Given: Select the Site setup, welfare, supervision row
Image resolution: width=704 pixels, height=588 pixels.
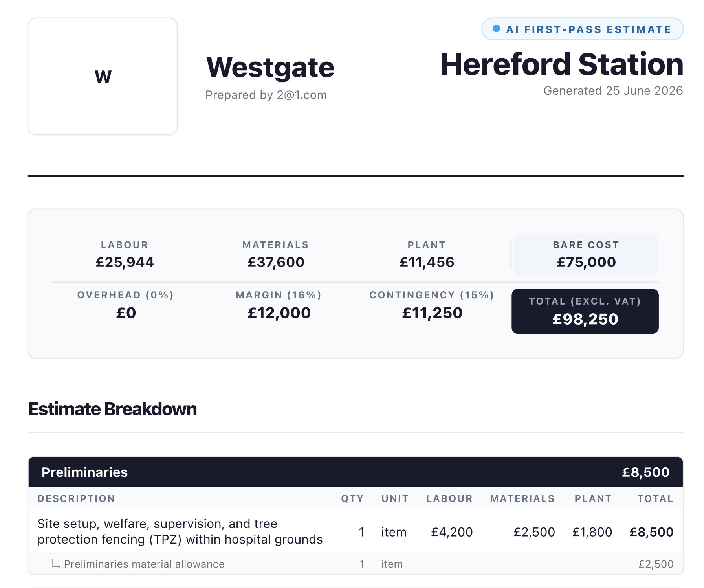Looking at the screenshot, I should click(356, 531).
